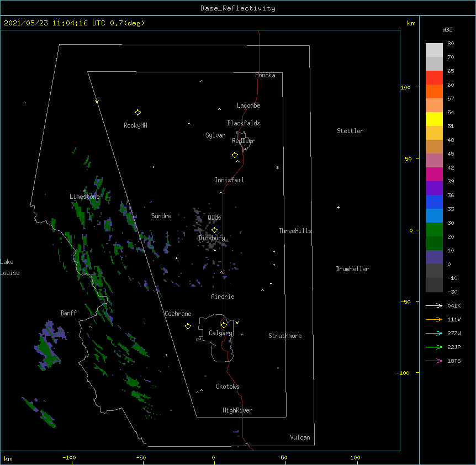The image size is (476, 465).
Task: Click the asterisk marker above Limestone label
Action: (x=84, y=191)
